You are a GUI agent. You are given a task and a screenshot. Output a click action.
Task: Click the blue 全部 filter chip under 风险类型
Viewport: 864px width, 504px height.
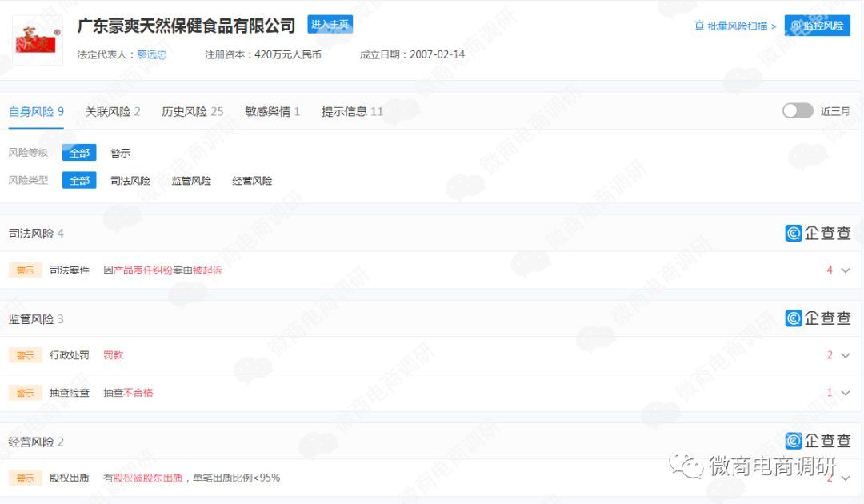(x=79, y=180)
